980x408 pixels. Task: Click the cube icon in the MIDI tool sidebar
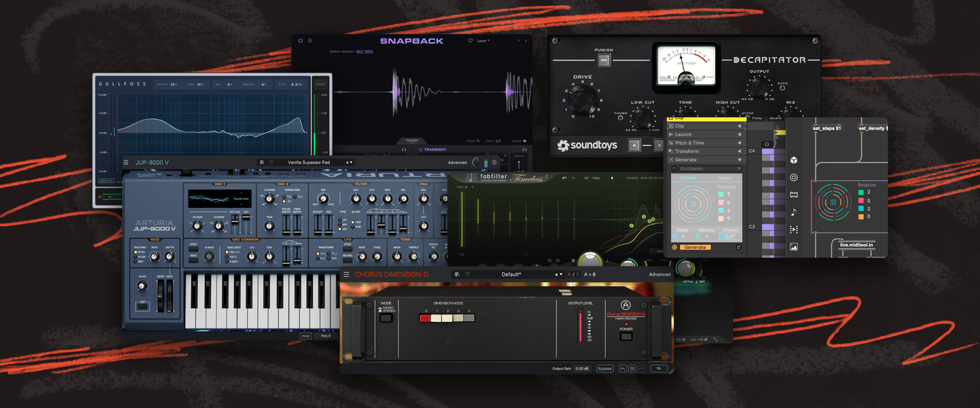pyautogui.click(x=793, y=160)
